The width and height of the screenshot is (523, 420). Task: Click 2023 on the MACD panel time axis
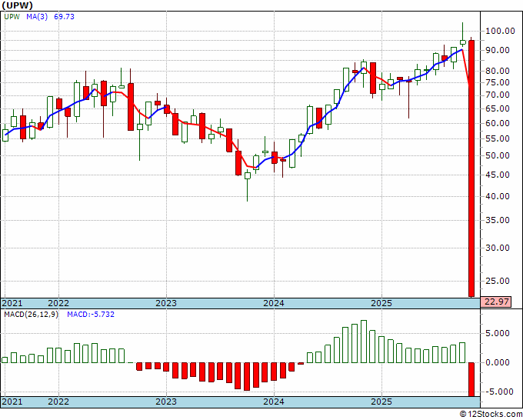click(166, 402)
